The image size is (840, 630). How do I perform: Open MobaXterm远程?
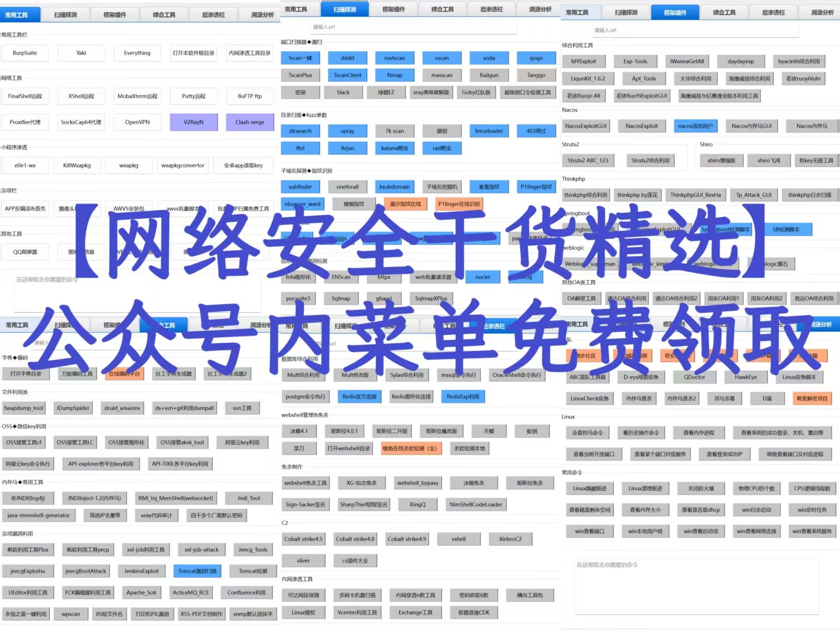(137, 96)
